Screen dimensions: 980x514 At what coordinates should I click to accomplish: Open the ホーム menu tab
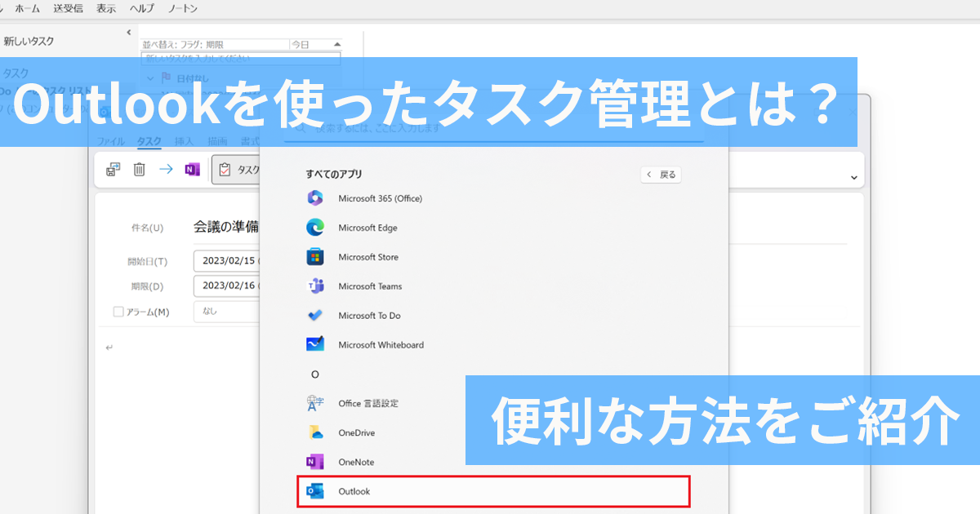point(27,9)
